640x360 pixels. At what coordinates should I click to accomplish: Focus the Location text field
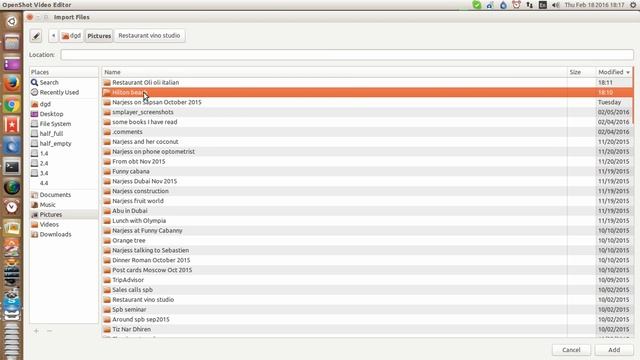pyautogui.click(x=347, y=54)
